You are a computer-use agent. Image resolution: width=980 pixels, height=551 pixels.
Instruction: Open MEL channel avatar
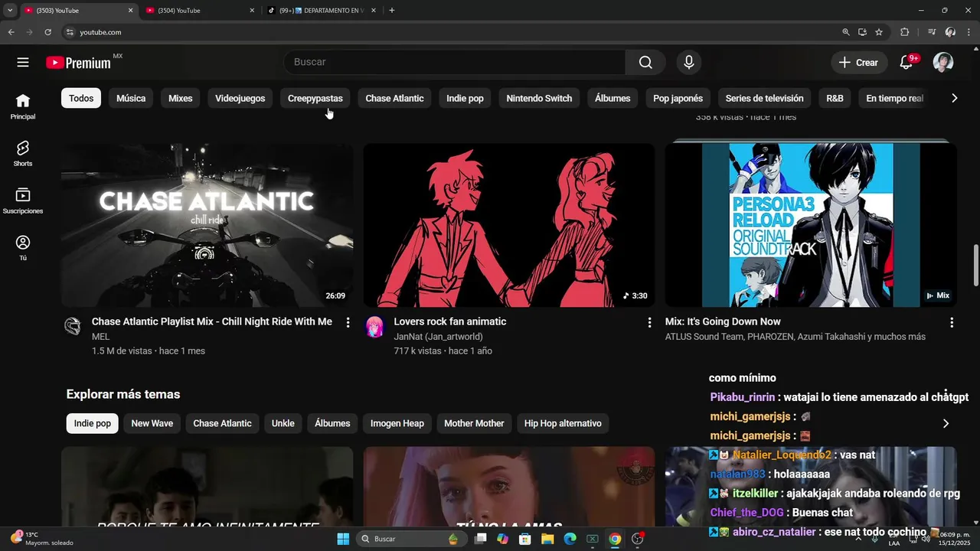pyautogui.click(x=73, y=327)
